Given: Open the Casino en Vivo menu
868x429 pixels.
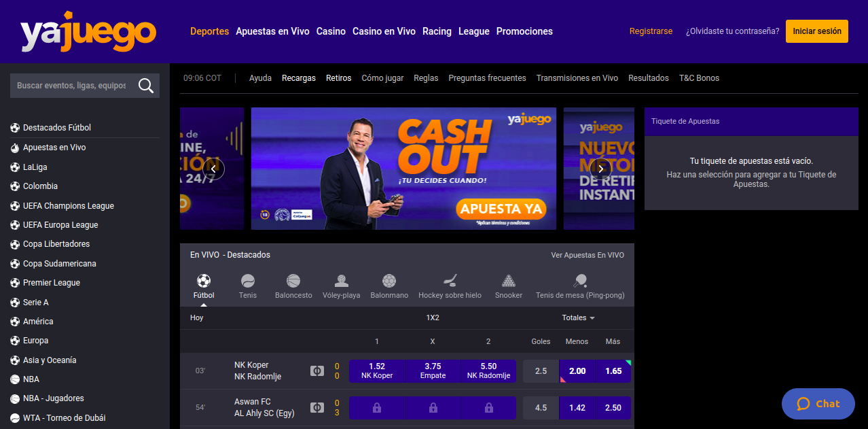Looking at the screenshot, I should pyautogui.click(x=384, y=31).
